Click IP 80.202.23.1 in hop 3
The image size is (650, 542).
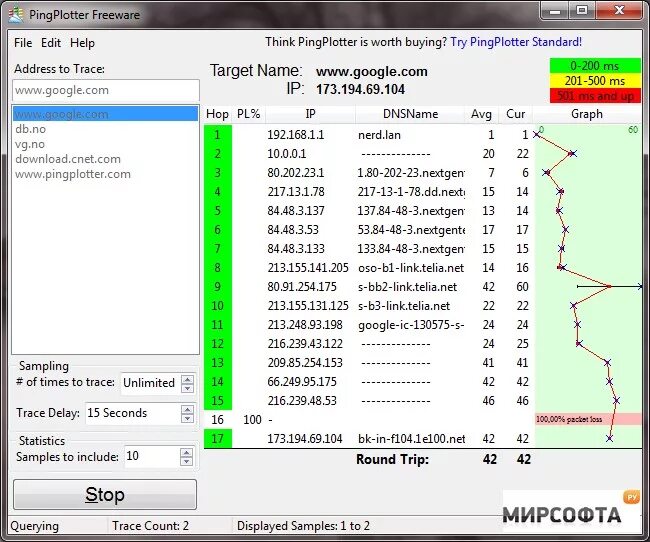click(296, 173)
